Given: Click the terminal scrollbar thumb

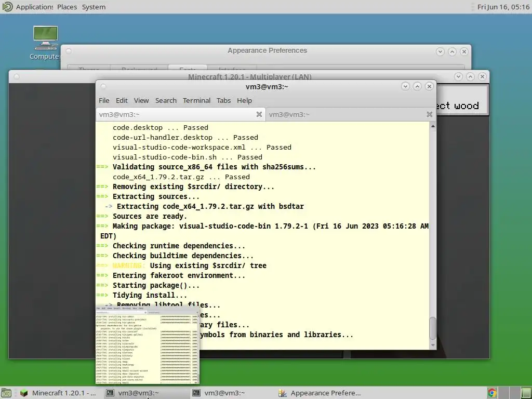Looking at the screenshot, I should point(433,328).
